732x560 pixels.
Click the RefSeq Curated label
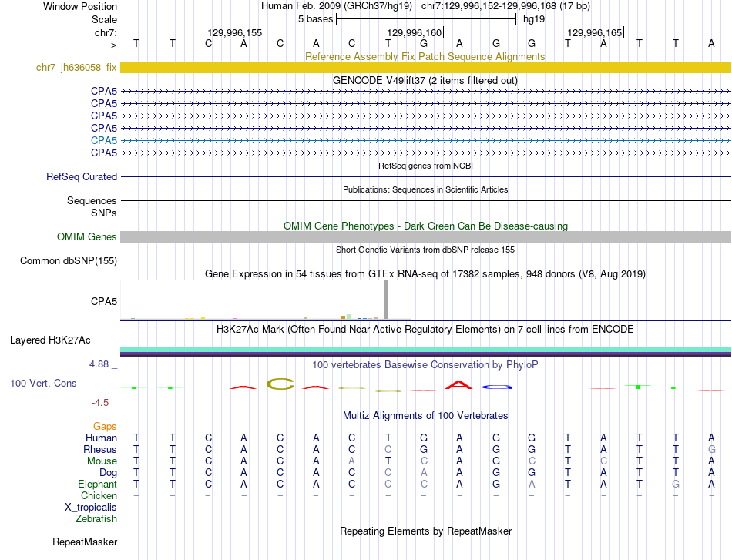point(81,177)
